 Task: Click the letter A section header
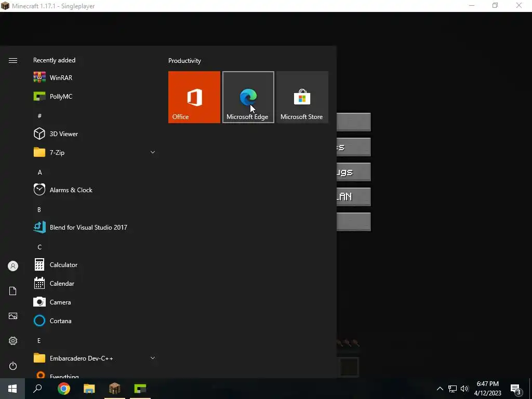tap(39, 172)
